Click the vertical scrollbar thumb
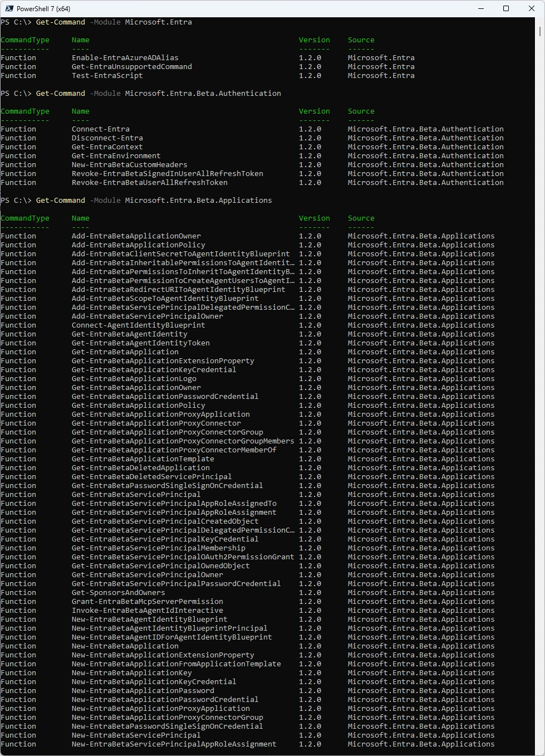Image resolution: width=545 pixels, height=756 pixels. (x=539, y=31)
